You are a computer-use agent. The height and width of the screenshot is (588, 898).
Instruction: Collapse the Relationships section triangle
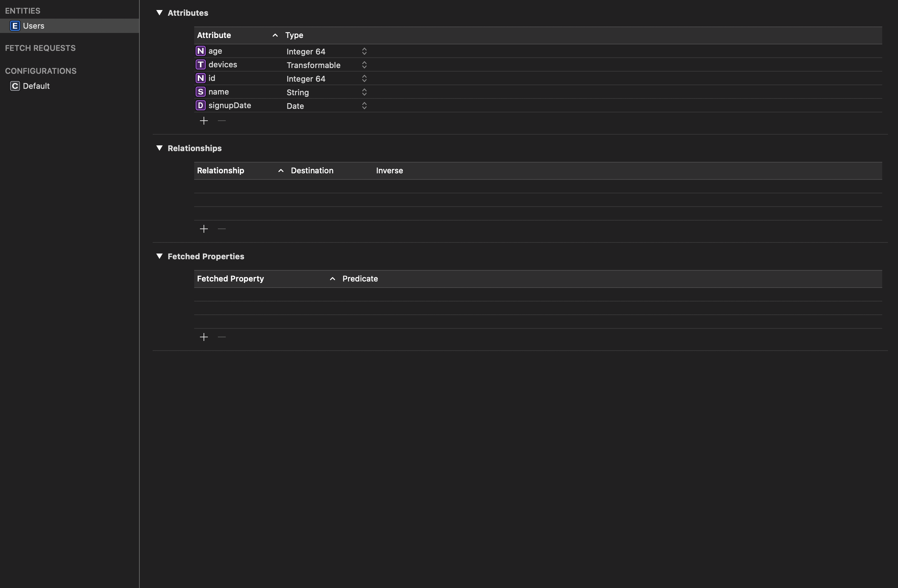pyautogui.click(x=159, y=148)
